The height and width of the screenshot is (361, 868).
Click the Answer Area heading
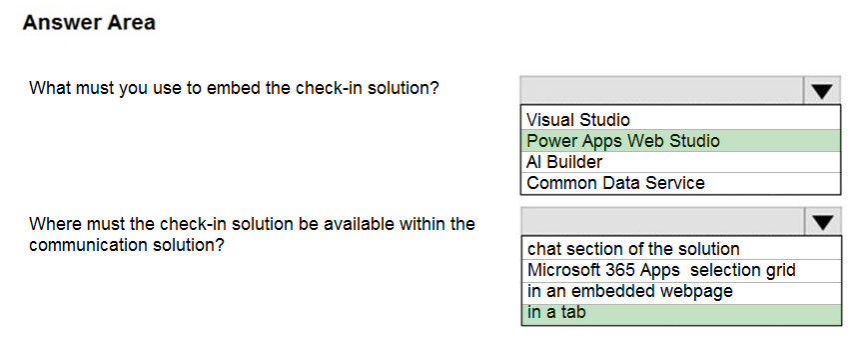click(x=89, y=23)
